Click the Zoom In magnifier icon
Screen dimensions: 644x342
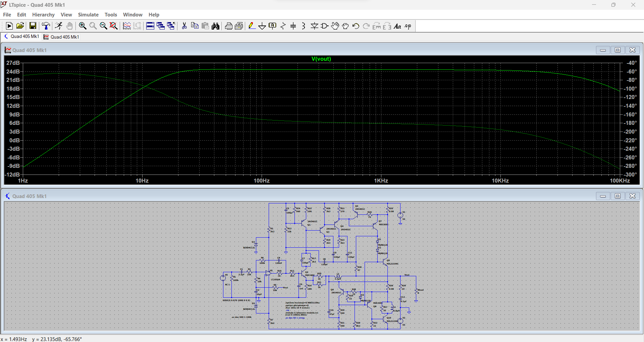click(x=83, y=26)
